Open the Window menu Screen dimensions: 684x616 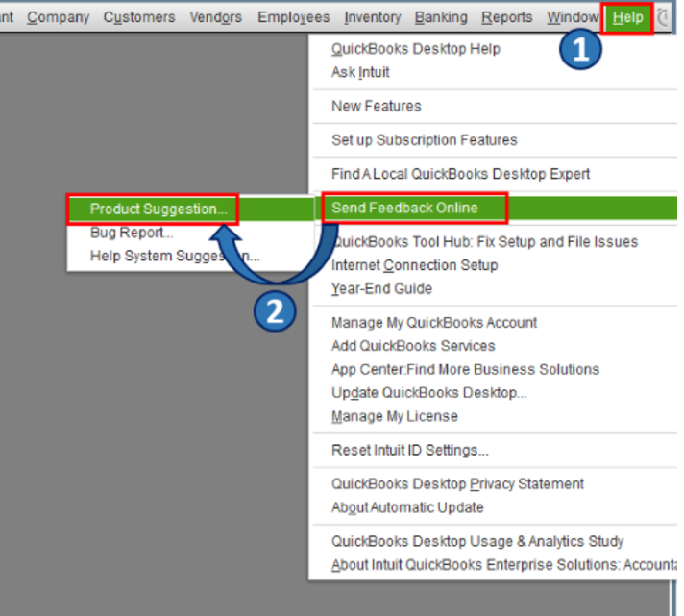click(x=573, y=17)
